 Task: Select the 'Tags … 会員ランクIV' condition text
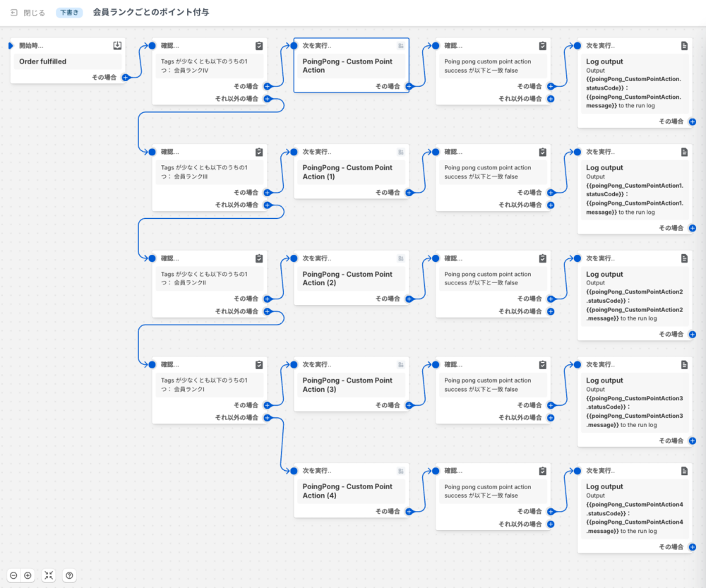click(205, 66)
